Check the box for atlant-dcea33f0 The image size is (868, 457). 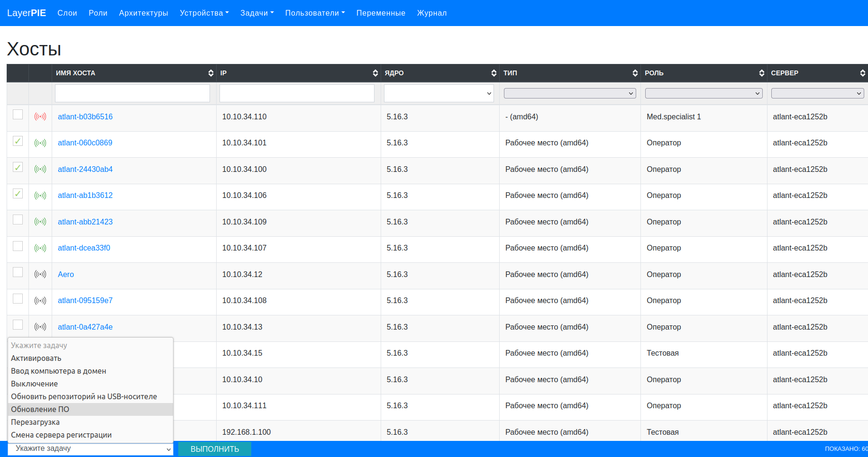pyautogui.click(x=18, y=246)
